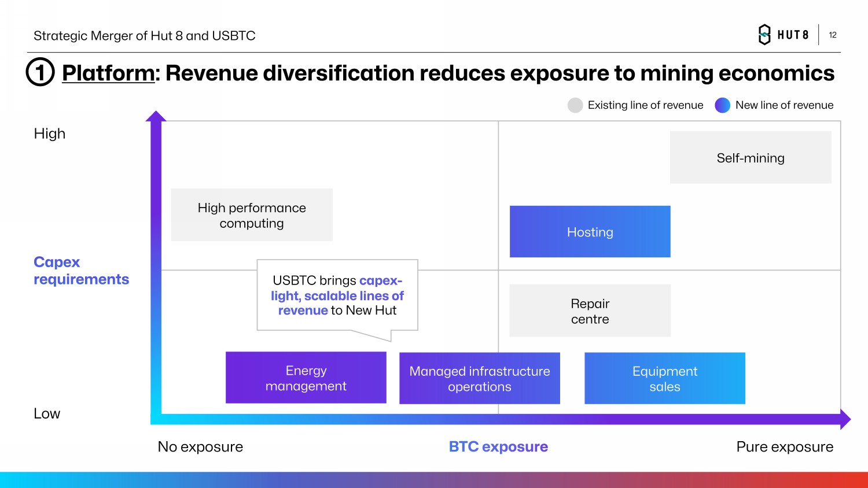Click the underlined Platform word in title
868x488 pixels.
pos(108,73)
